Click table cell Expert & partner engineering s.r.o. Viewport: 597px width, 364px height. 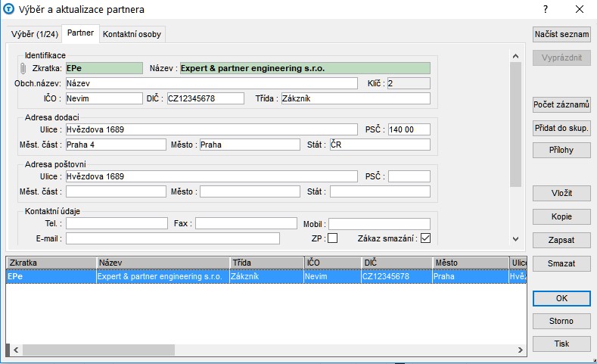163,276
